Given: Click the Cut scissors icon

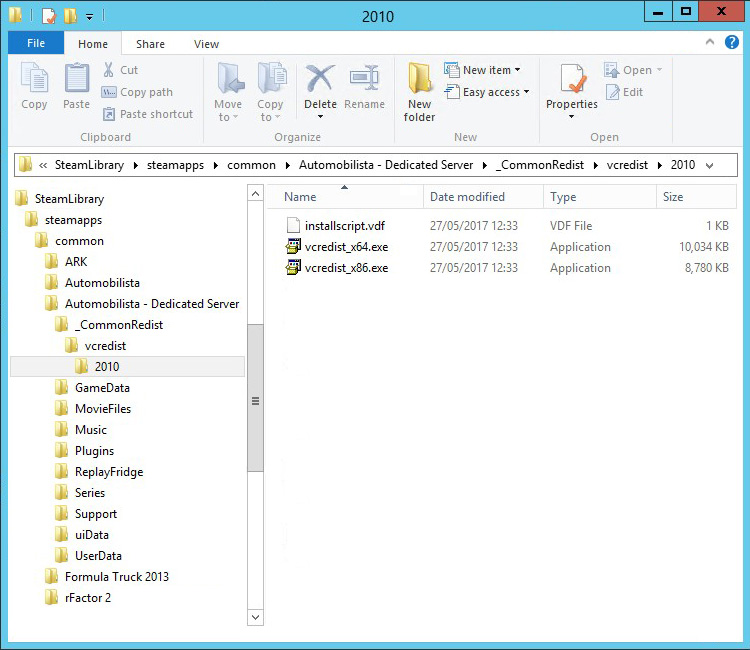Looking at the screenshot, I should (x=109, y=70).
